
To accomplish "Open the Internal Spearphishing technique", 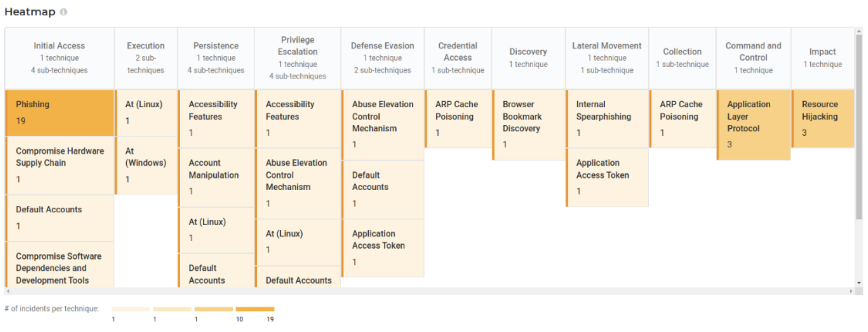I will click(x=607, y=118).
